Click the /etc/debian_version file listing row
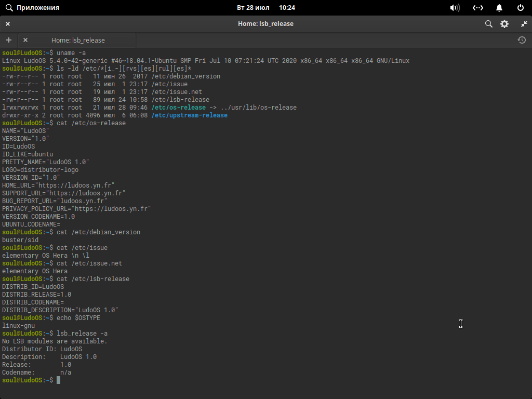The height and width of the screenshot is (399, 532). click(x=111, y=76)
